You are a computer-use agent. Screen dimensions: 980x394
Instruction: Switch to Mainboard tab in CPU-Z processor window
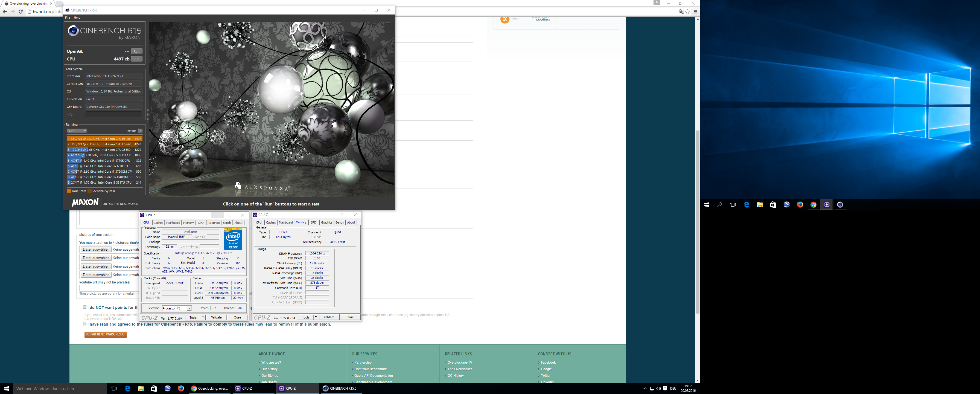click(173, 223)
